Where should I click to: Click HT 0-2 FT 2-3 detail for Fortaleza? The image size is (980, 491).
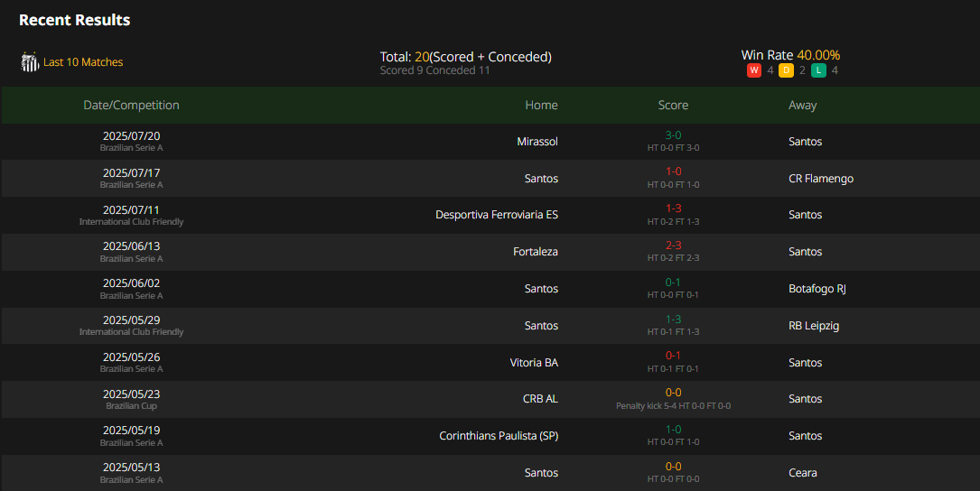[673, 258]
